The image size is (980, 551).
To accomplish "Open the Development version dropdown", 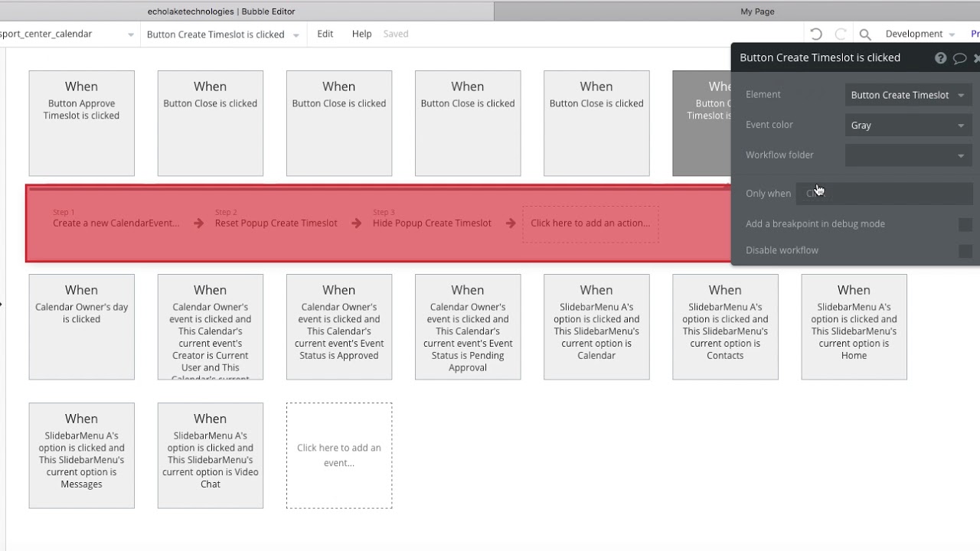I will point(920,34).
